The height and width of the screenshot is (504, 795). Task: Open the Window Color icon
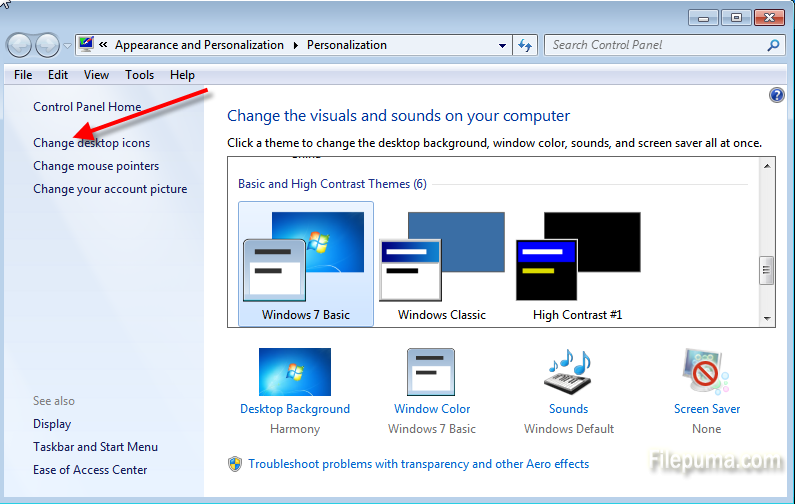(x=431, y=372)
